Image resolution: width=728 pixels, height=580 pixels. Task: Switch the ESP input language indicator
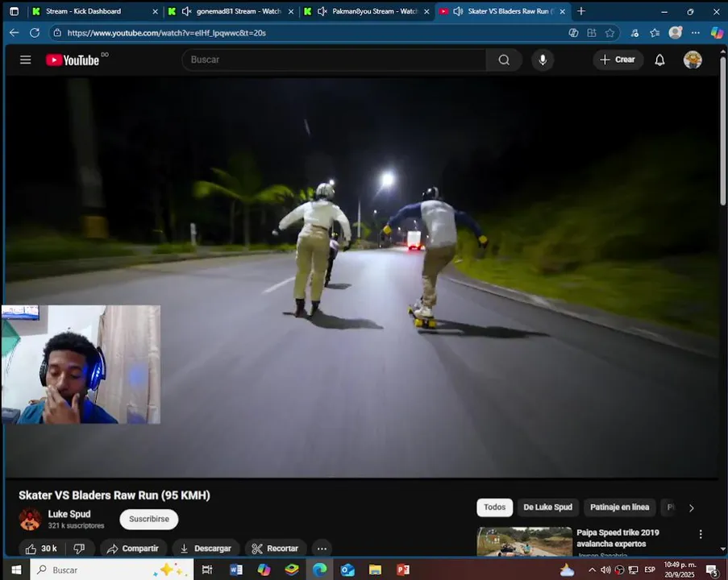[650, 570]
